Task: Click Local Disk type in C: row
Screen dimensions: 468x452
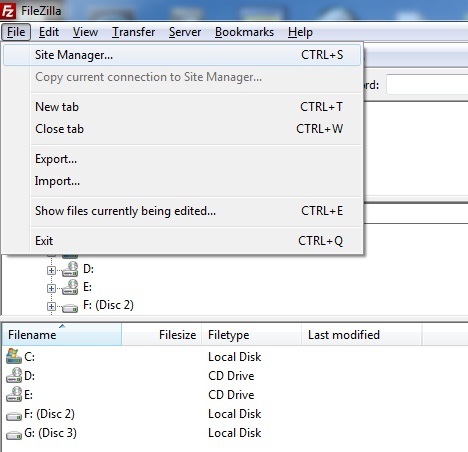Action: [235, 357]
